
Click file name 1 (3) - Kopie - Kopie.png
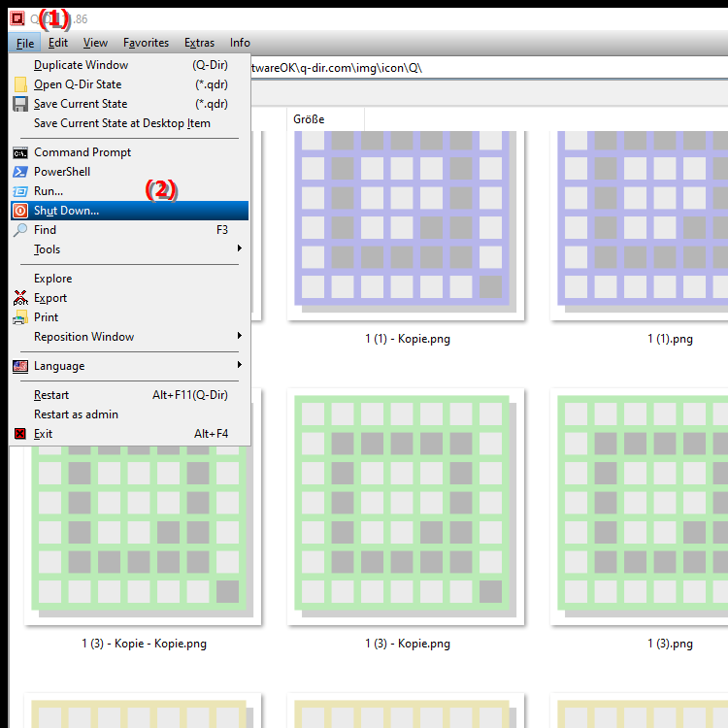pos(145,644)
